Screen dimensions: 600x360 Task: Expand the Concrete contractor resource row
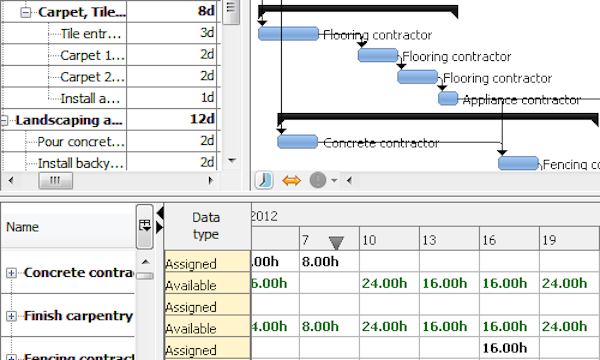point(11,273)
